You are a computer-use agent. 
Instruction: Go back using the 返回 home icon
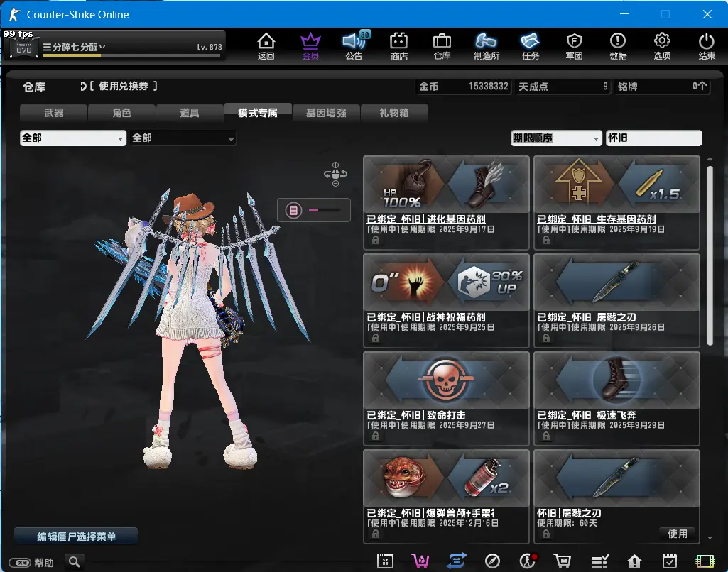coord(266,46)
